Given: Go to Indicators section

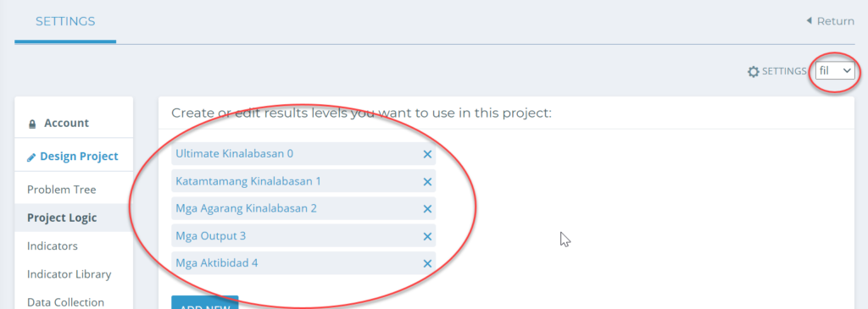Looking at the screenshot, I should click(52, 246).
